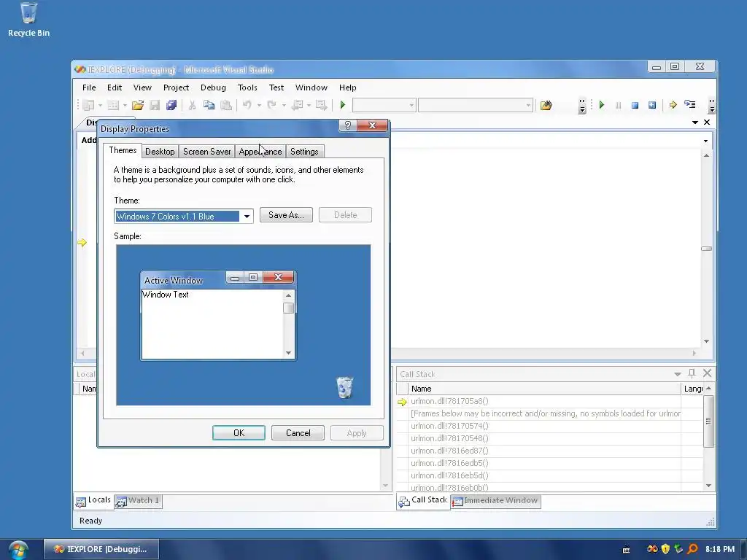
Task: Click the Cut scissors icon
Action: (x=192, y=105)
